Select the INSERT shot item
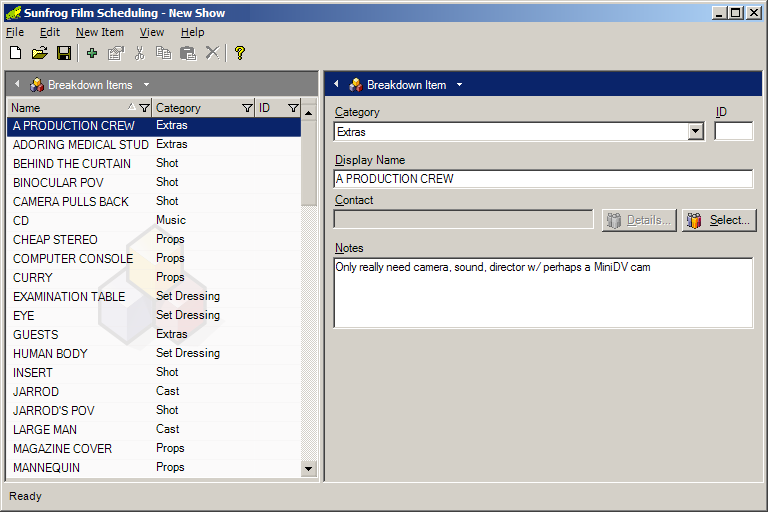Image resolution: width=768 pixels, height=512 pixels. tap(154, 373)
